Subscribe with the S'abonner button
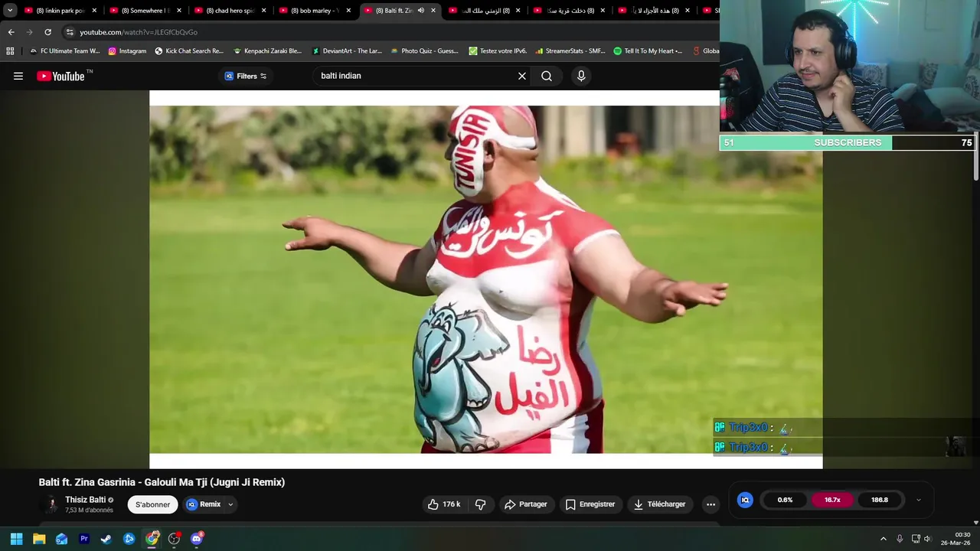 click(152, 504)
